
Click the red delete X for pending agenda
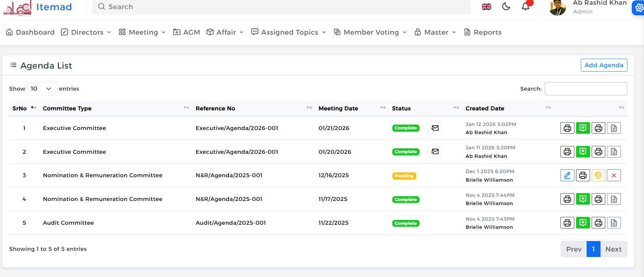pyautogui.click(x=614, y=176)
